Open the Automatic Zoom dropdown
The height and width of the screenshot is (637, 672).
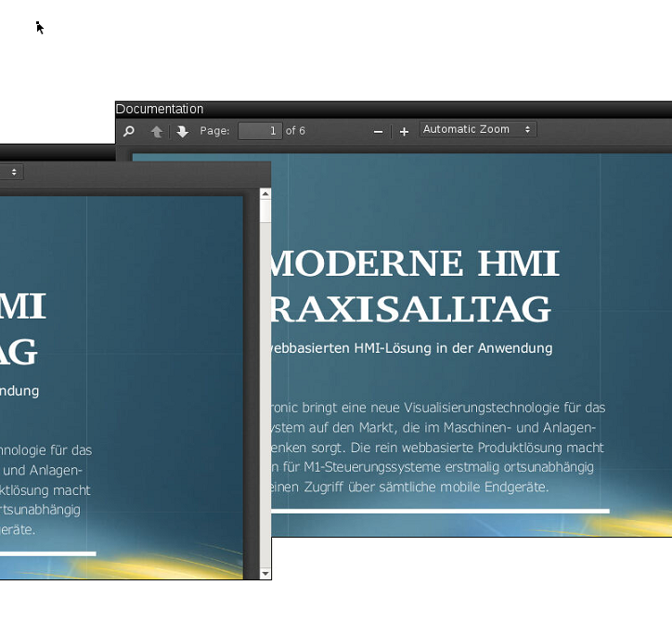point(478,129)
